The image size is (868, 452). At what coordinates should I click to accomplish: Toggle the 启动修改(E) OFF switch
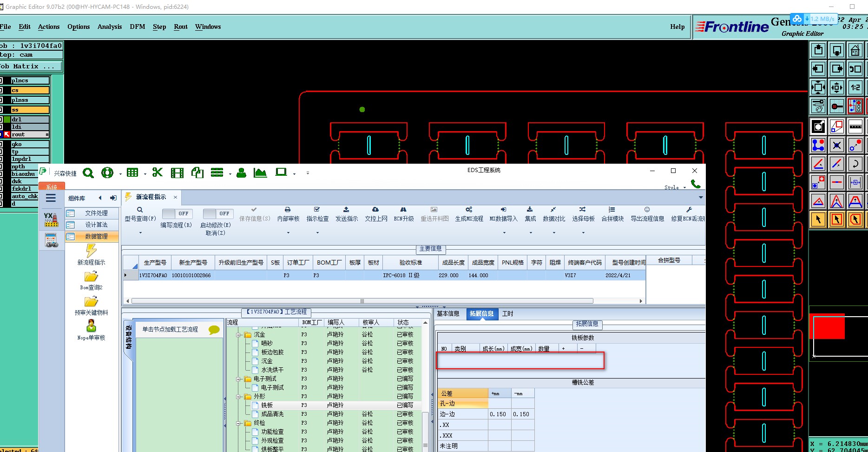click(x=217, y=213)
